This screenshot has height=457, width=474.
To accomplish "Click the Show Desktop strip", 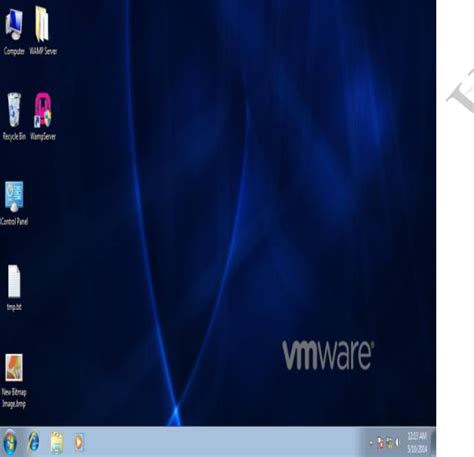I will coord(433,442).
